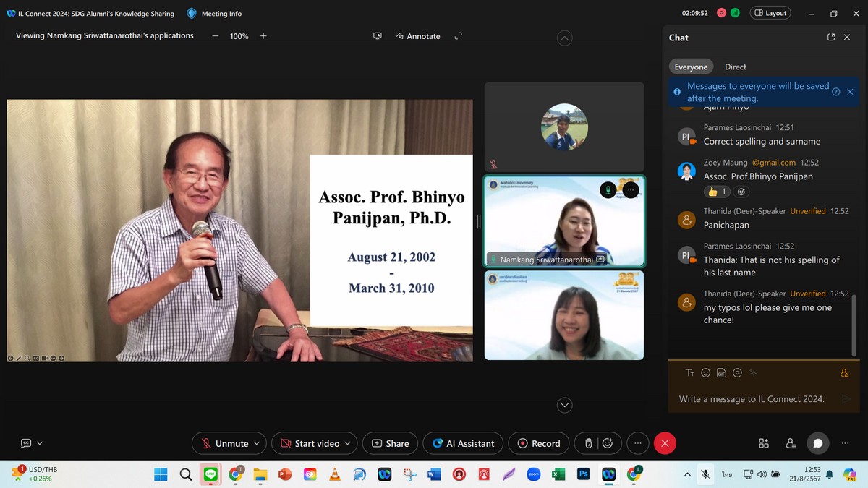Click the chat message input field
868x488 pixels.
click(752, 399)
